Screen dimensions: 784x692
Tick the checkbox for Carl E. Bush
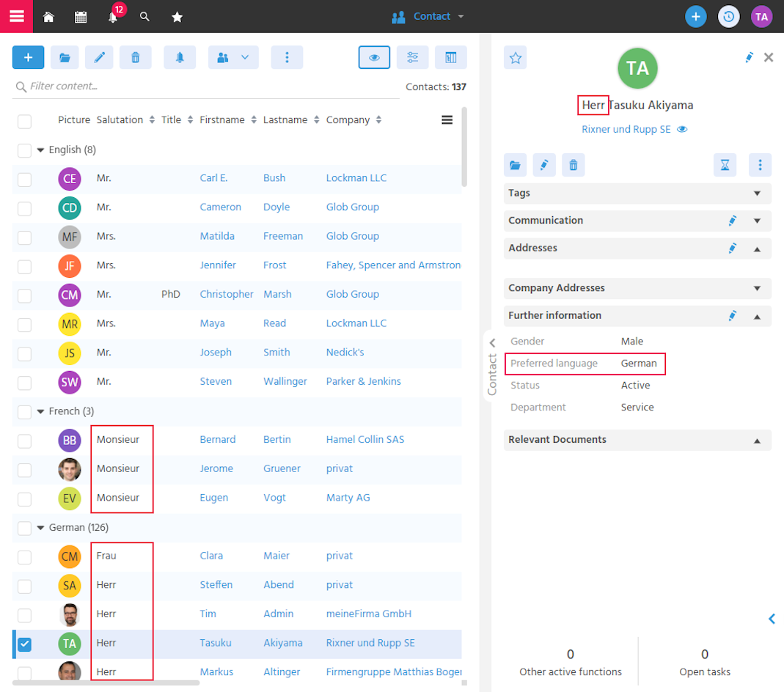[x=24, y=180]
